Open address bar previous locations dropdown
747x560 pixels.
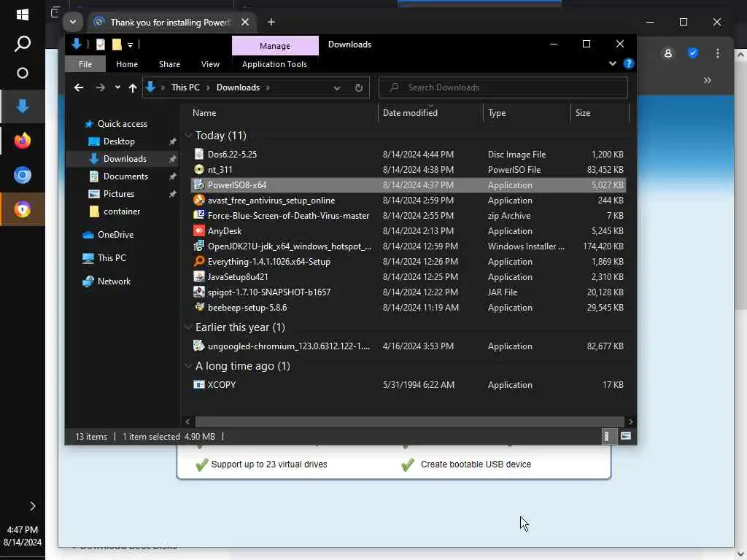click(337, 87)
